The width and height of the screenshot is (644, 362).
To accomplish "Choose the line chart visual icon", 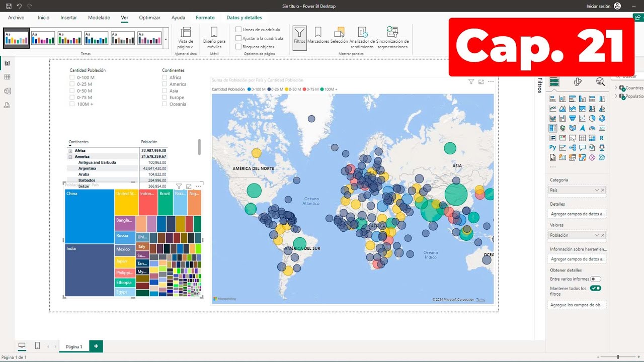I will click(x=553, y=109).
